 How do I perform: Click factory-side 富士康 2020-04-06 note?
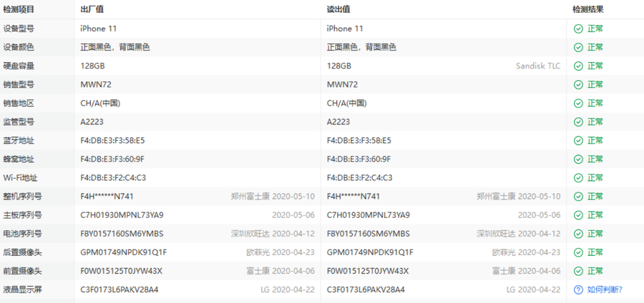click(x=280, y=271)
